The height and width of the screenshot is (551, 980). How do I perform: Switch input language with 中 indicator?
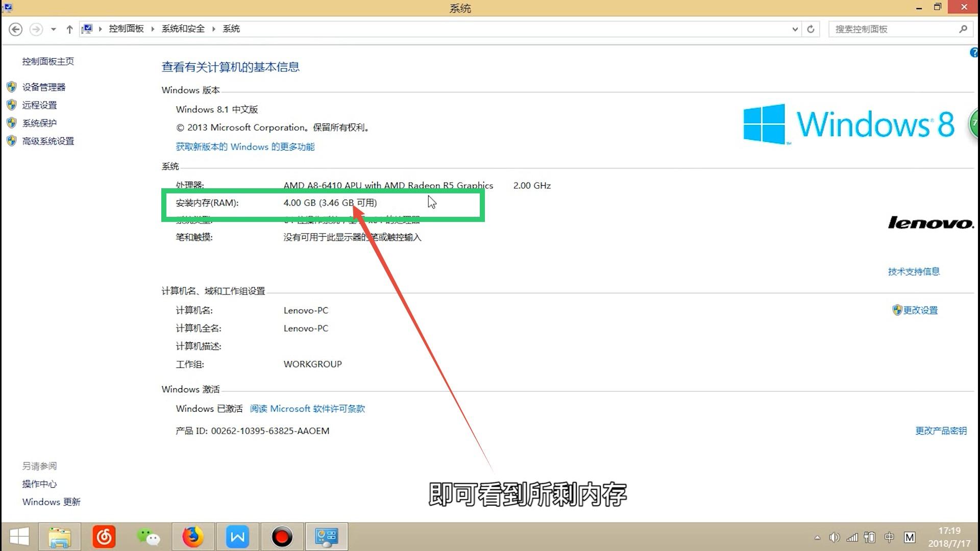[x=889, y=537]
